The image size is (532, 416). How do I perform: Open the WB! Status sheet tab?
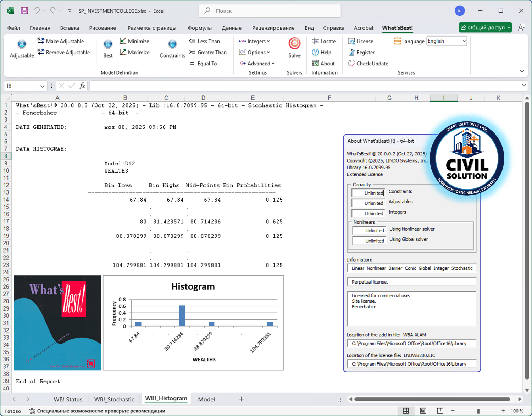click(68, 399)
